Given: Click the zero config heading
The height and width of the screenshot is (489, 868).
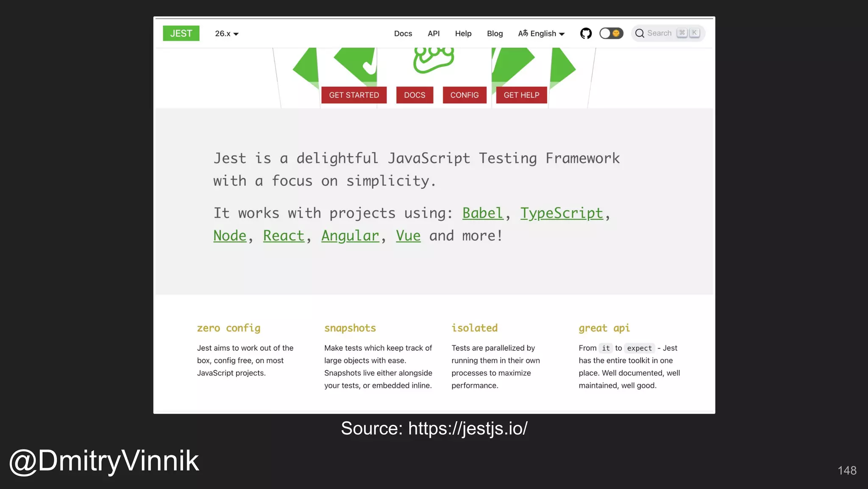Looking at the screenshot, I should [x=228, y=328].
